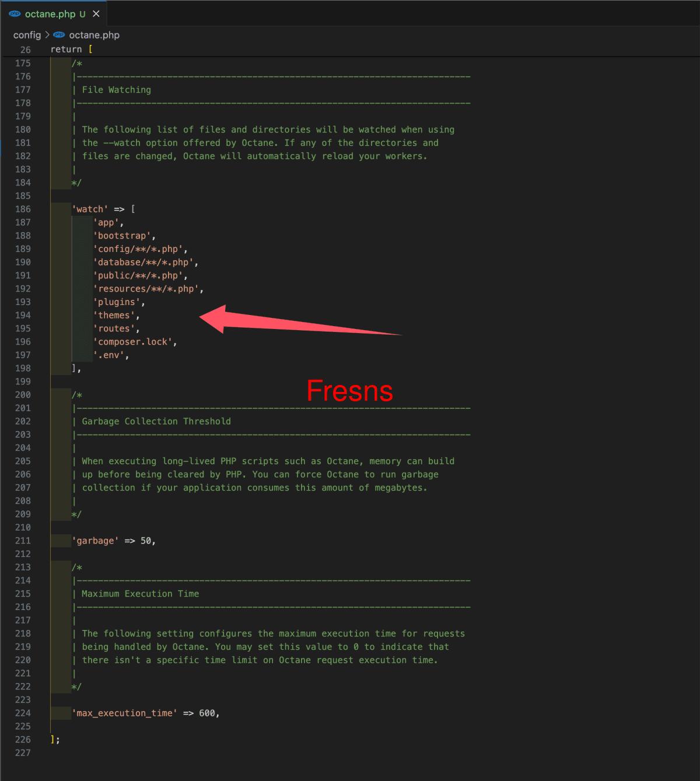Viewport: 700px width, 781px height.
Task: Click the PHP icon on the octane.php tab
Action: point(16,13)
